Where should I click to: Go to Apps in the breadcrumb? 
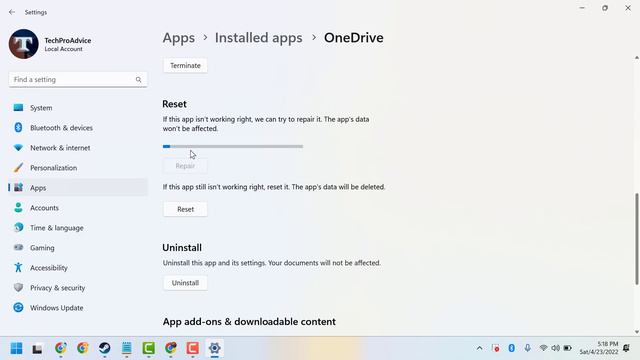pyautogui.click(x=179, y=38)
